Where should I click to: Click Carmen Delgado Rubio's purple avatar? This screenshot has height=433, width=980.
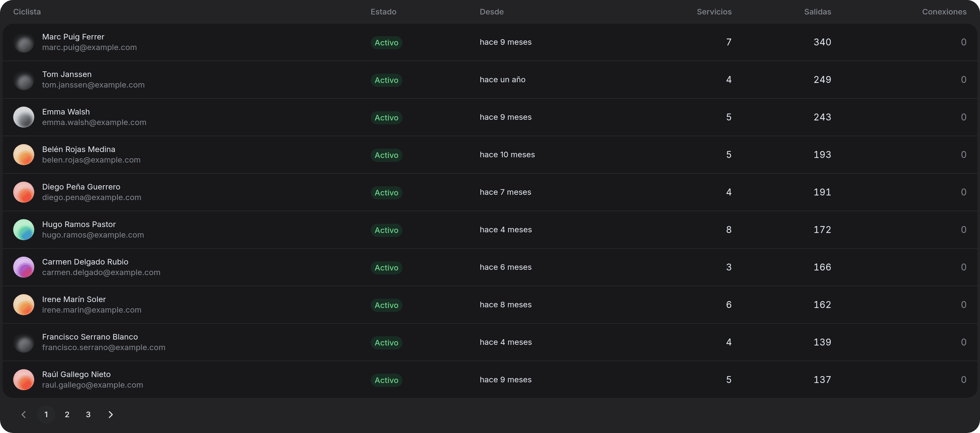point(24,267)
